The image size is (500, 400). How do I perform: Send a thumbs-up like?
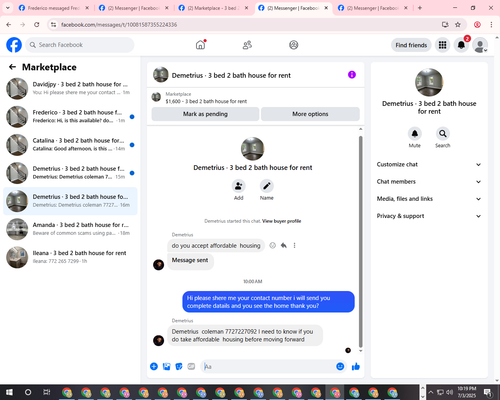pyautogui.click(x=356, y=367)
